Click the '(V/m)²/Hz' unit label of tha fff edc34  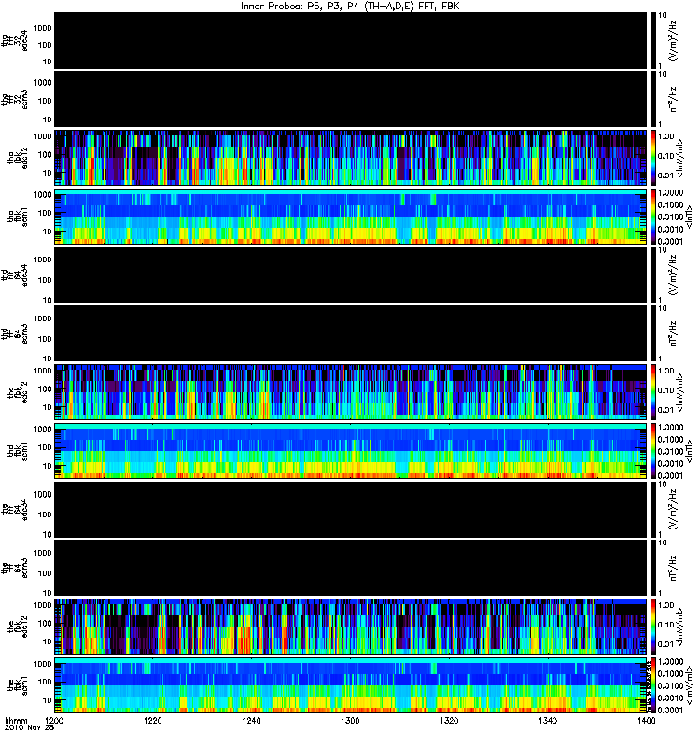[674, 40]
